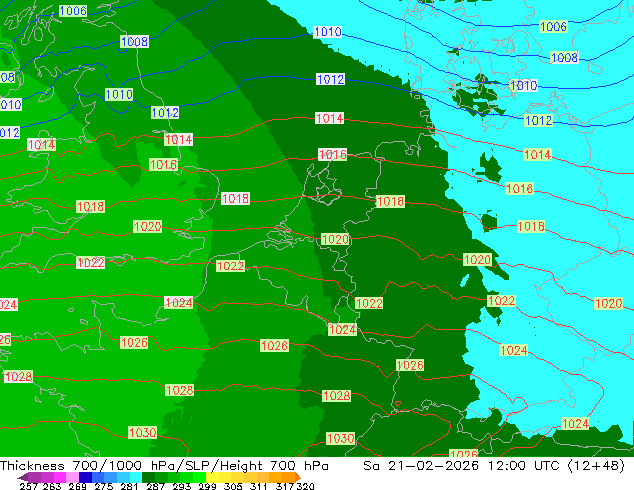This screenshot has width=634, height=490.
Task: Click the legend value "305"
Action: pos(233,486)
